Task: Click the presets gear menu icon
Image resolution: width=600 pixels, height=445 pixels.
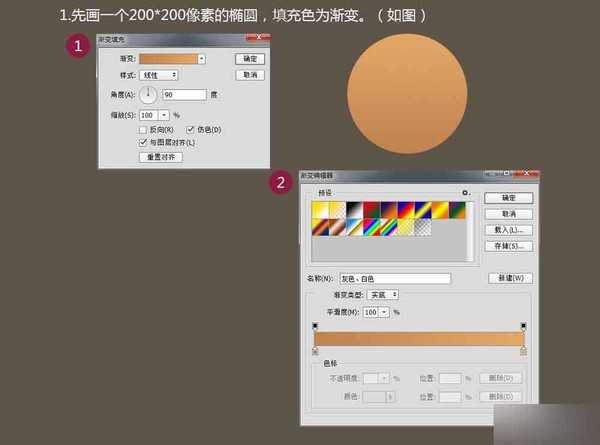Action: click(465, 192)
